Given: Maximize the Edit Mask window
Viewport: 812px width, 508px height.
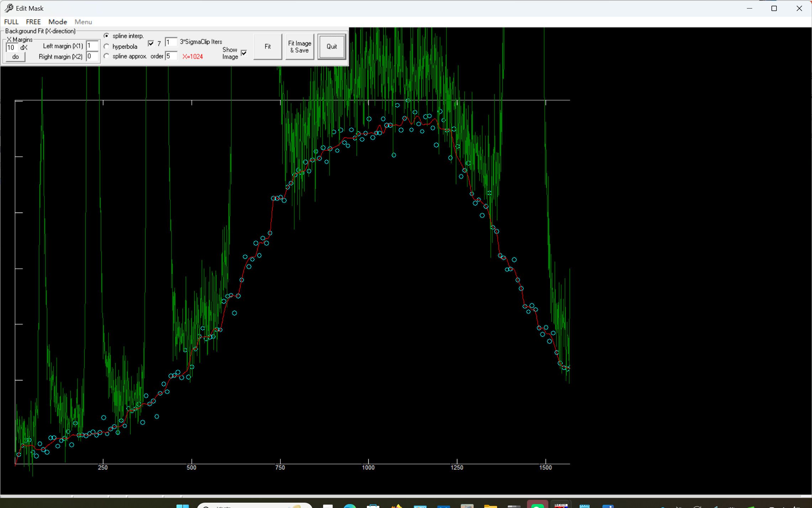Looking at the screenshot, I should point(774,8).
